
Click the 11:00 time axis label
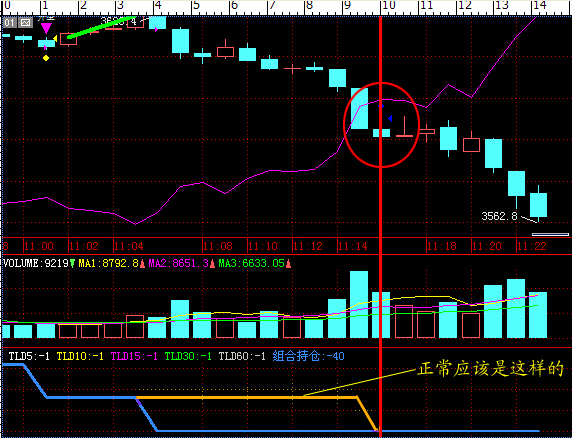point(39,247)
